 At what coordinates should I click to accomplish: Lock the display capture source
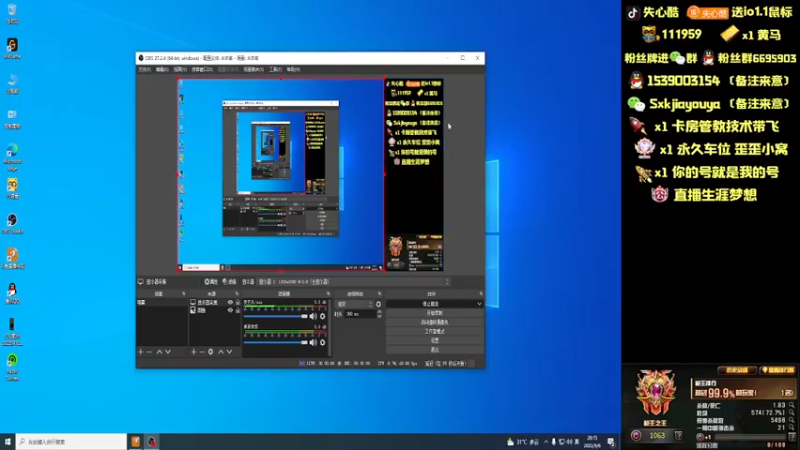click(237, 302)
